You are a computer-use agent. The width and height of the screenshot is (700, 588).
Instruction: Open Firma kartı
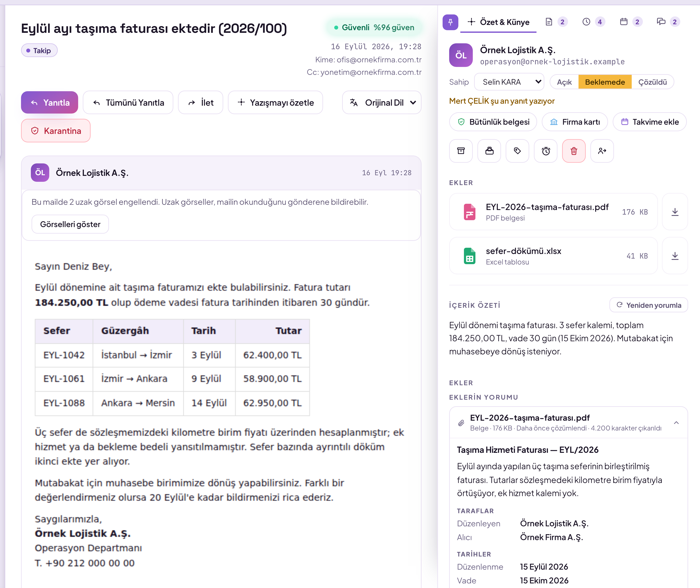[x=575, y=122]
